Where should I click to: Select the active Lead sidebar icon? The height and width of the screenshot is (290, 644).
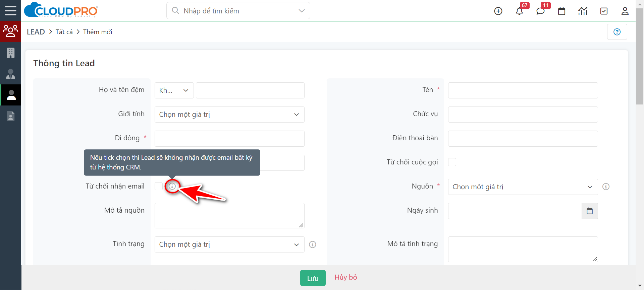coord(11,95)
